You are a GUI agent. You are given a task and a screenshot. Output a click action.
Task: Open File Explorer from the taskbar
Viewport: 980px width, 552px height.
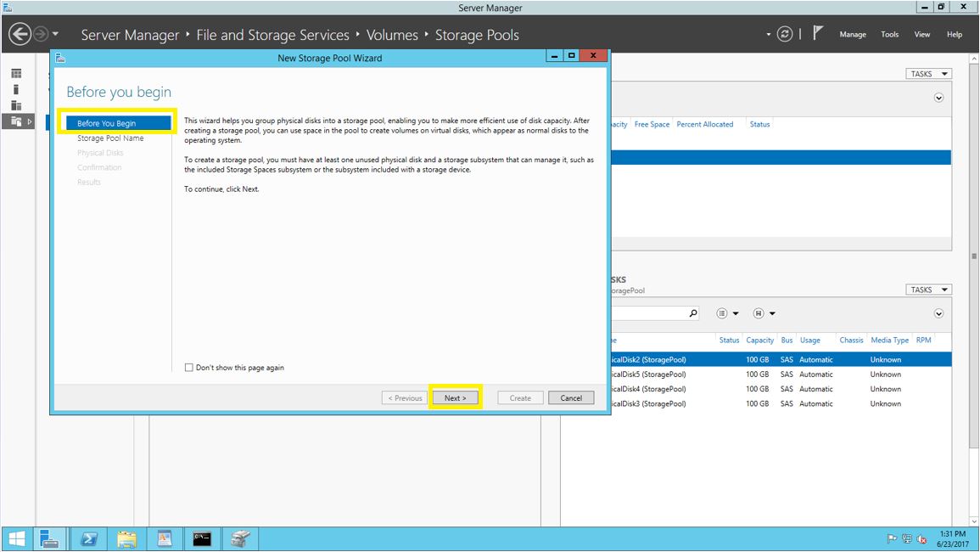126,538
